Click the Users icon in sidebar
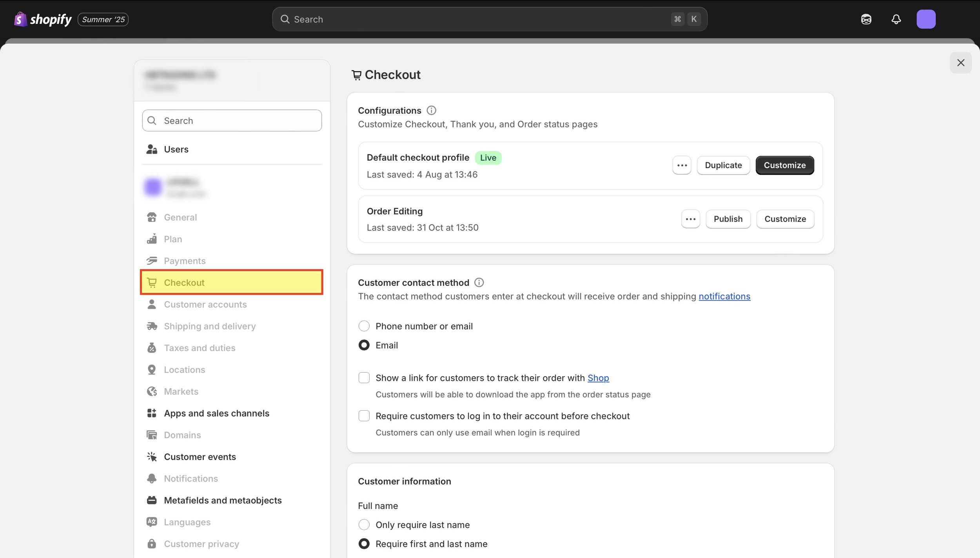This screenshot has height=558, width=980. pyautogui.click(x=152, y=149)
